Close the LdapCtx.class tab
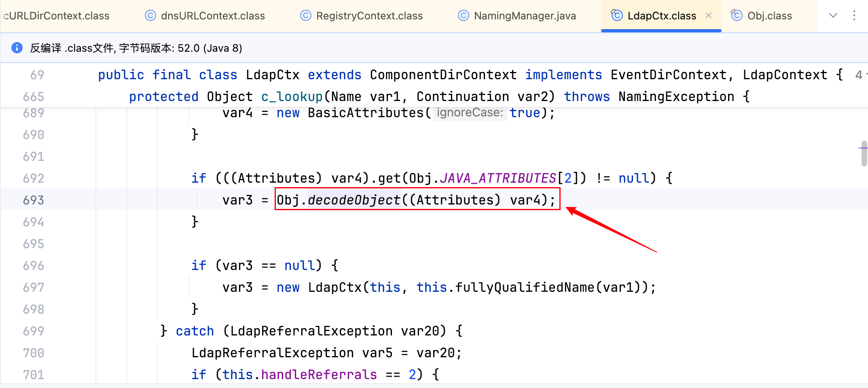Image resolution: width=868 pixels, height=388 pixels. [x=709, y=16]
